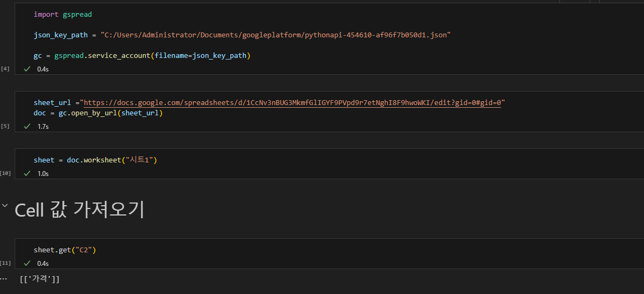Click the success checkmark next to 1.7s
Viewport: 644px width, 294px height.
coord(28,126)
